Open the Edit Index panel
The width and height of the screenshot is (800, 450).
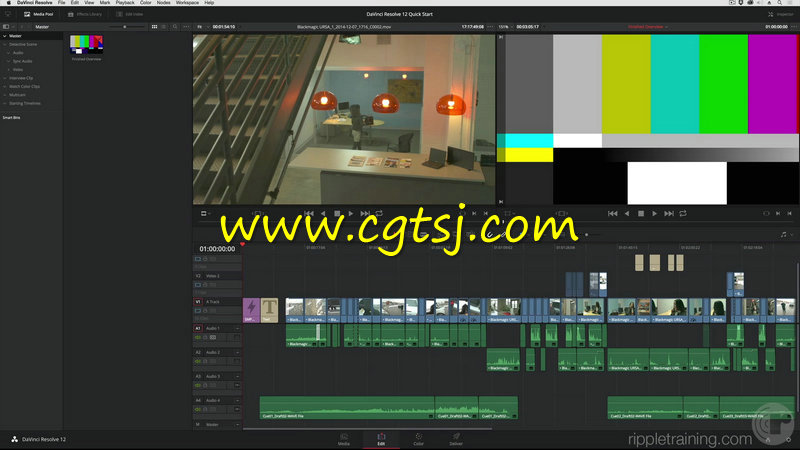pyautogui.click(x=130, y=14)
